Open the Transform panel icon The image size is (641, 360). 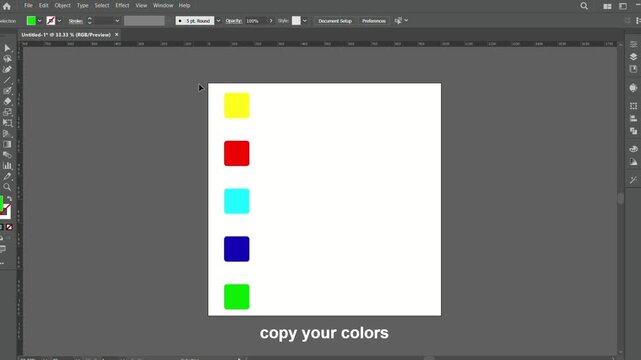(633, 106)
